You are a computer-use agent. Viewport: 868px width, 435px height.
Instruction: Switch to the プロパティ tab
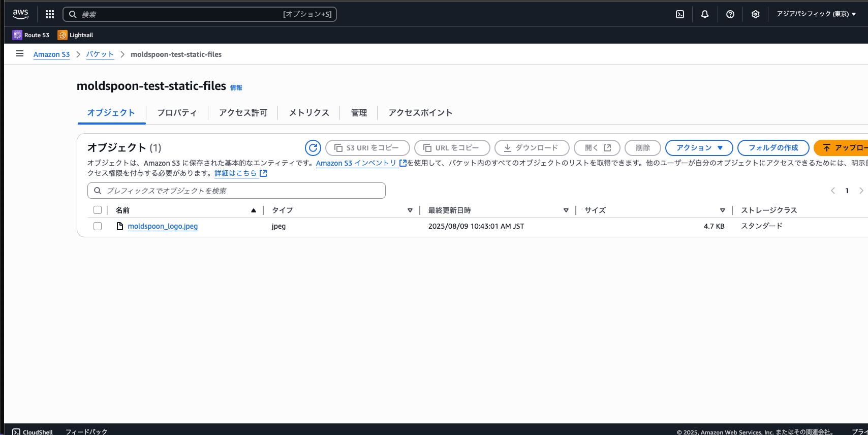pos(177,113)
